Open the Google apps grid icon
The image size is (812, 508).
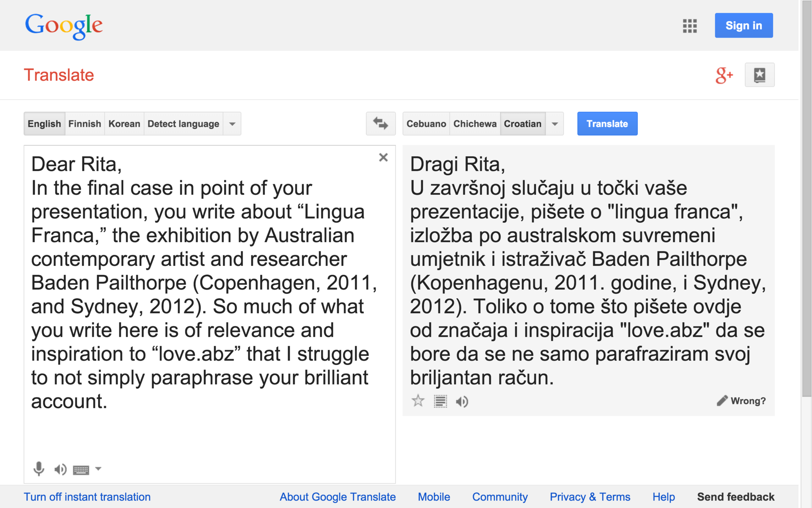(689, 26)
